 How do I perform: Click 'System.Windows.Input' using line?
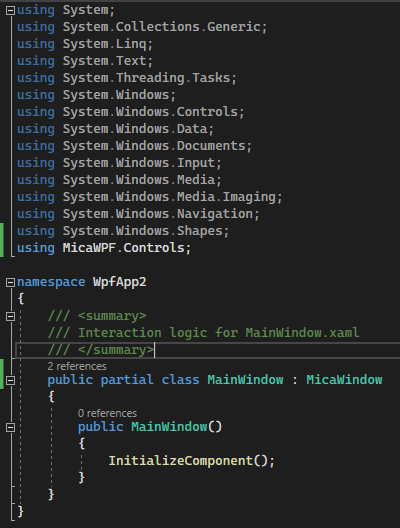point(119,163)
